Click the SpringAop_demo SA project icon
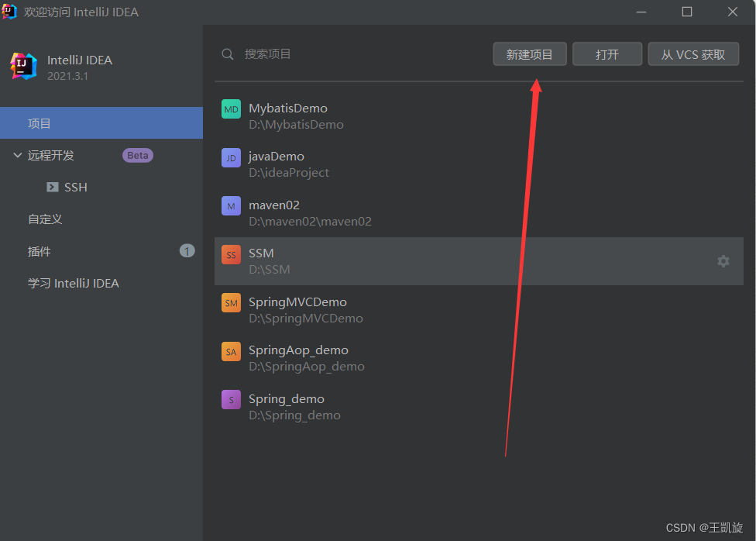 click(x=231, y=352)
